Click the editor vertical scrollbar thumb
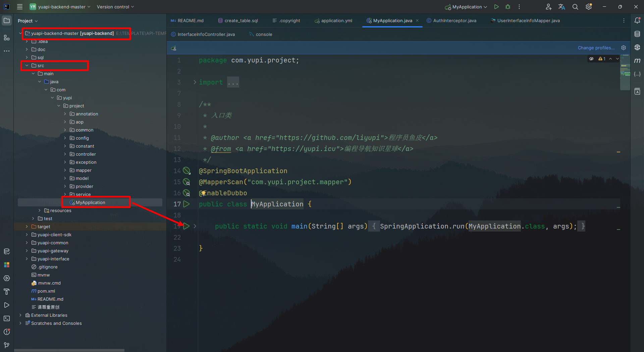The width and height of the screenshot is (644, 352). pyautogui.click(x=625, y=73)
